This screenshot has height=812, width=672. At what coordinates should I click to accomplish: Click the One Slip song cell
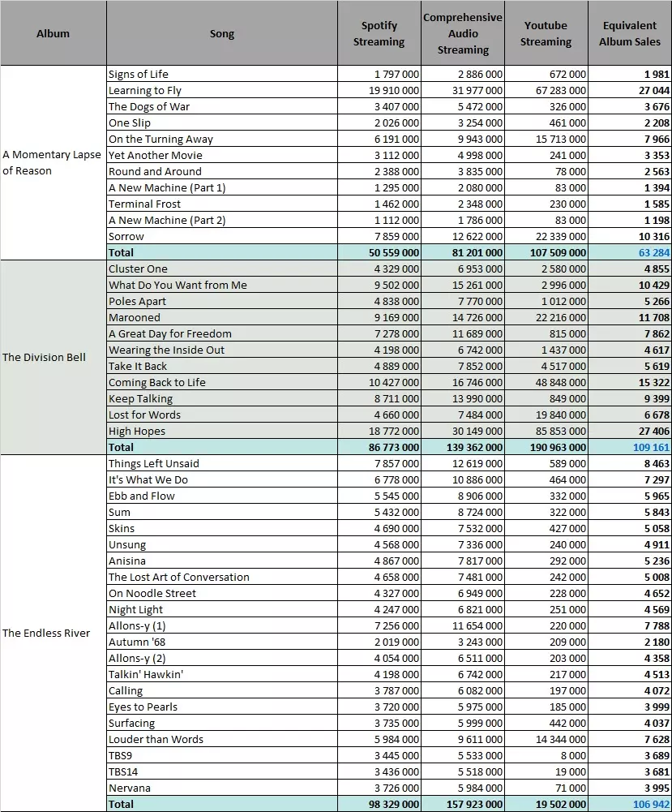click(222, 122)
